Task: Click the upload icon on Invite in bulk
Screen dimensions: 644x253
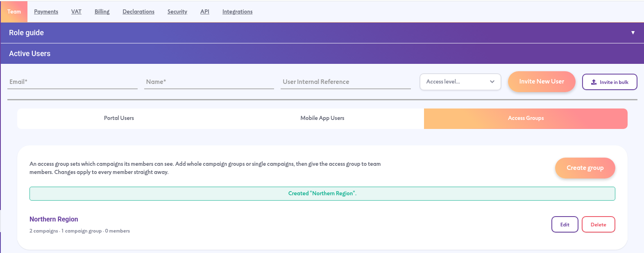Action: click(594, 82)
